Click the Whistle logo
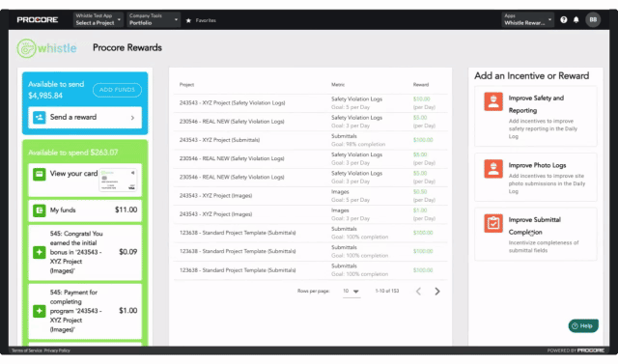The image size is (618, 364). (x=47, y=48)
